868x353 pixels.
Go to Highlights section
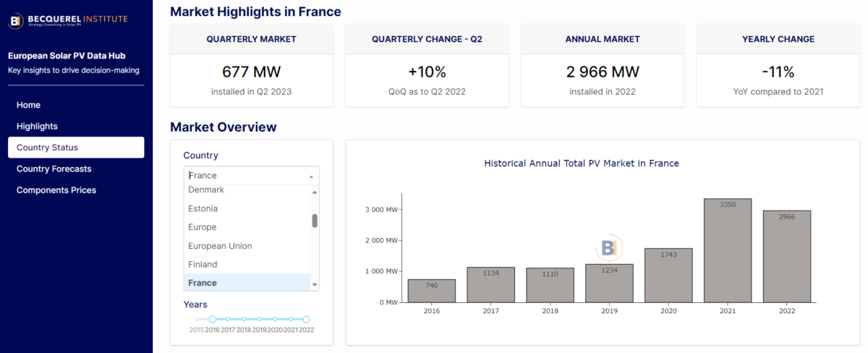click(37, 127)
